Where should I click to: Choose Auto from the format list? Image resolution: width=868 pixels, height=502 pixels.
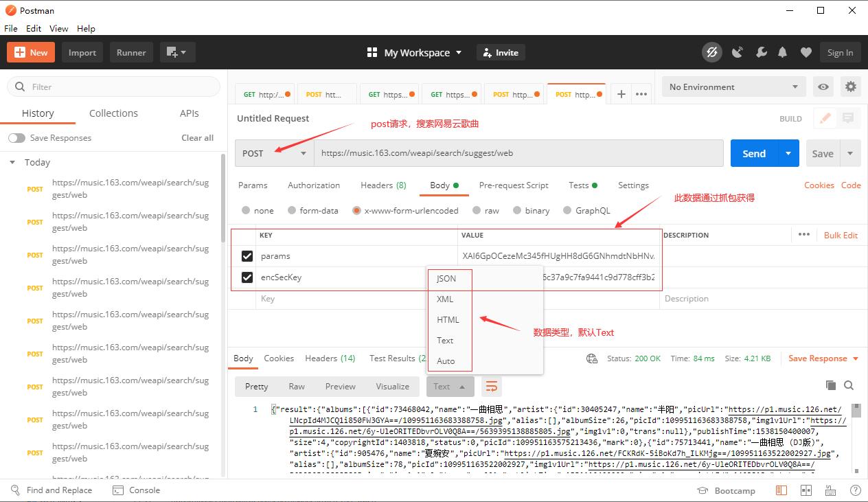tap(446, 361)
